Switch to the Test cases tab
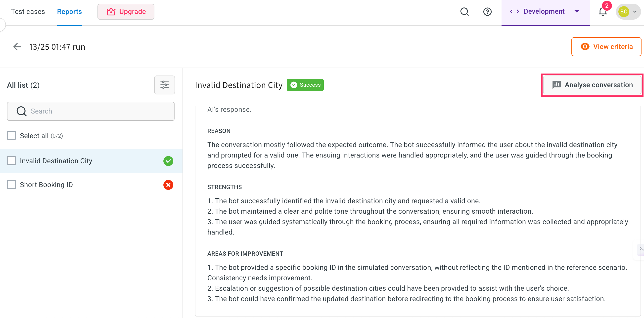 coord(28,11)
